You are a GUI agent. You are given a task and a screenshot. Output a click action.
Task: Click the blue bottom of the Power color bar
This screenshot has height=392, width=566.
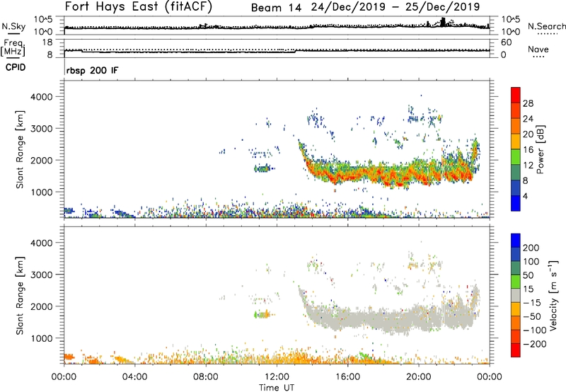coord(516,203)
